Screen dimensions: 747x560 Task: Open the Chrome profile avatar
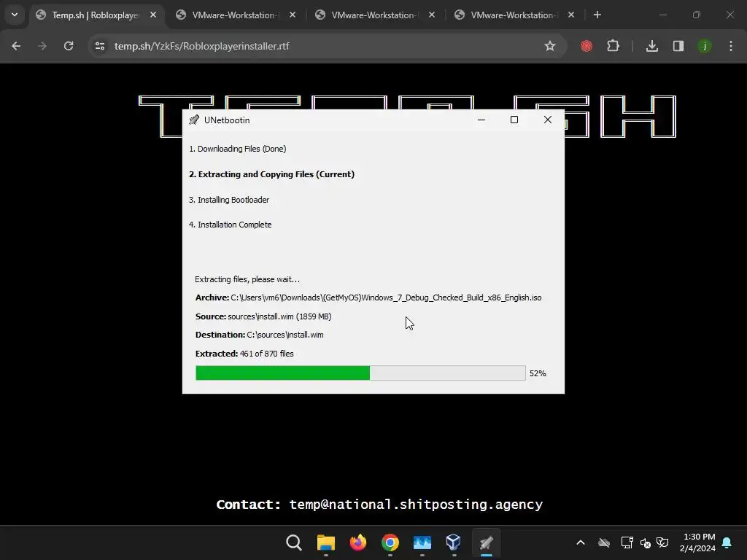(x=705, y=46)
